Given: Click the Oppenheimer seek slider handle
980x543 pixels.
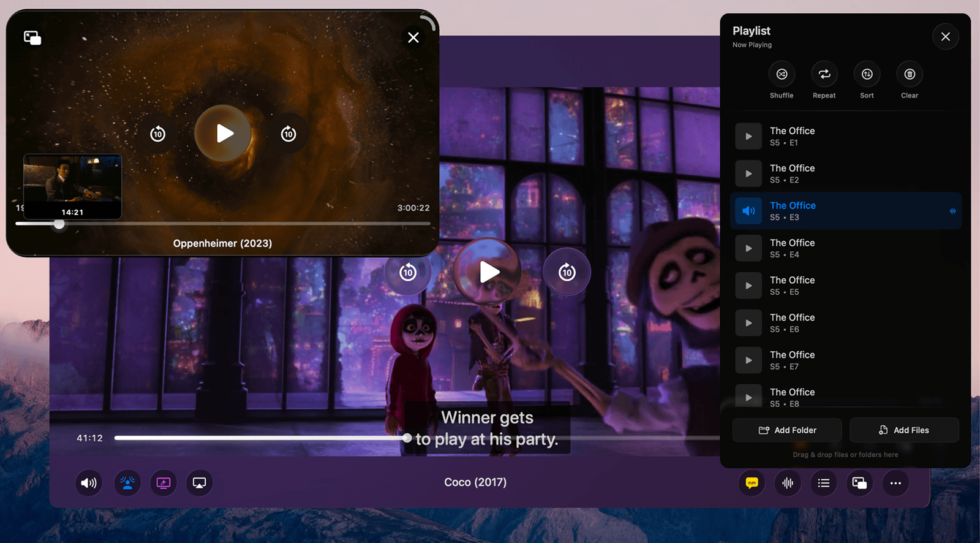Looking at the screenshot, I should (59, 224).
